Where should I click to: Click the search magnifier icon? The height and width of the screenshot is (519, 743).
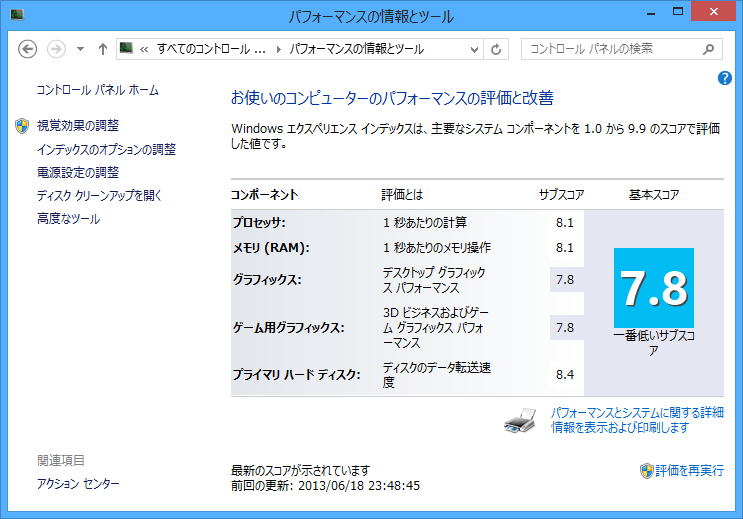[708, 49]
